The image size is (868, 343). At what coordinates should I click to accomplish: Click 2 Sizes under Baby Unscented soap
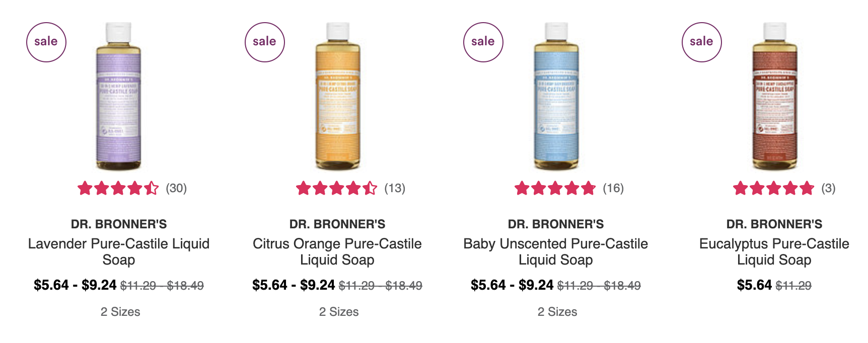tap(557, 312)
